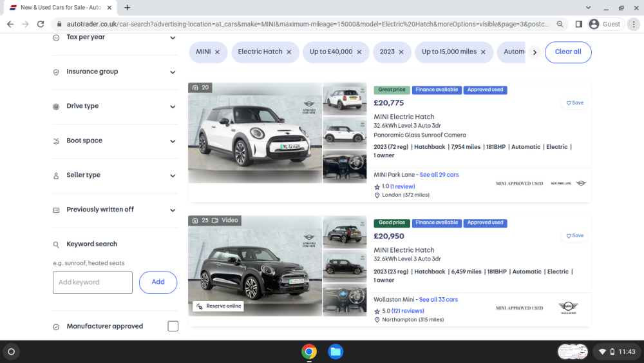Open the 1 review link for MINI Park Lane
644x363 pixels.
point(402,186)
